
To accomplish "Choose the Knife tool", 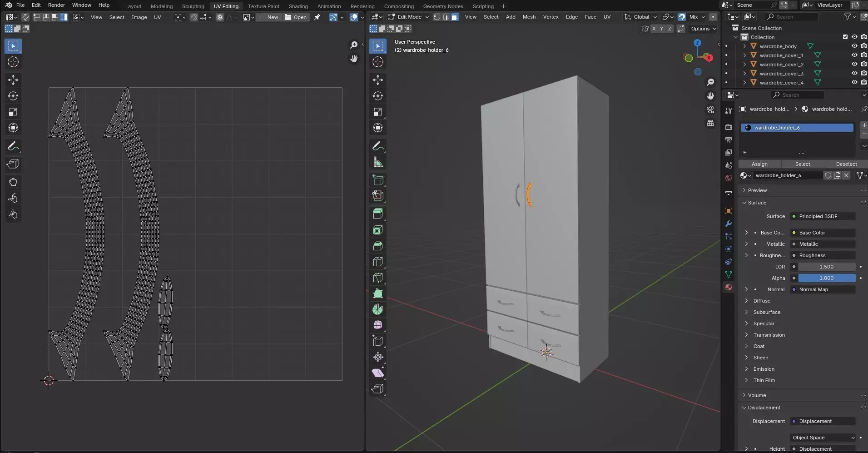I will [378, 278].
